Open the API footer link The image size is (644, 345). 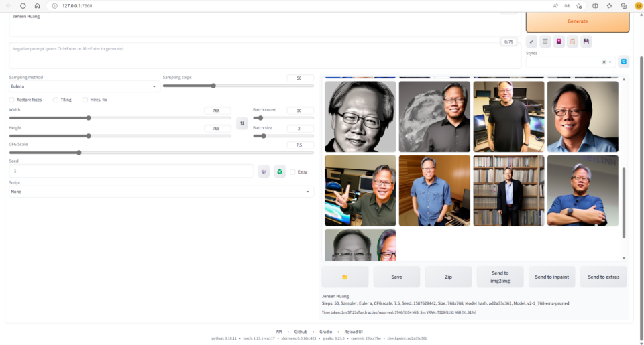pyautogui.click(x=279, y=332)
